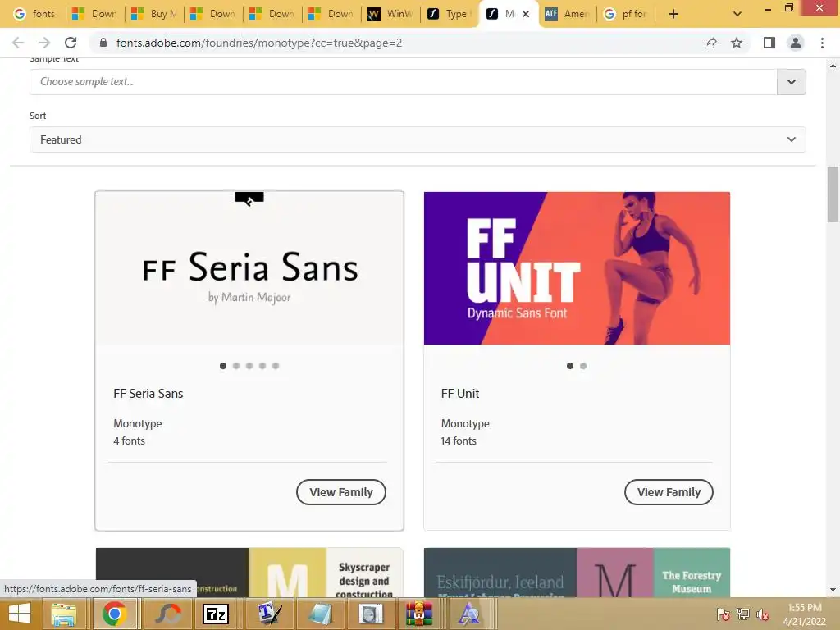Launch 7-Zip from the taskbar
Image resolution: width=840 pixels, height=630 pixels.
pos(216,614)
